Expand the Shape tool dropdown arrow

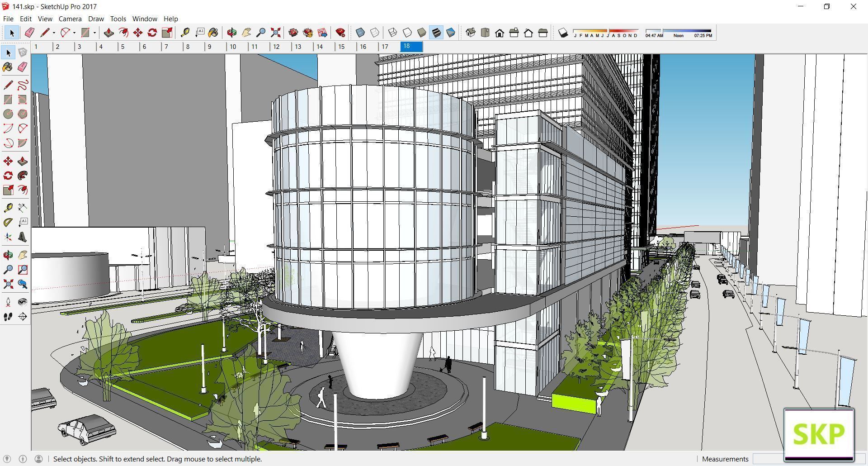click(94, 33)
